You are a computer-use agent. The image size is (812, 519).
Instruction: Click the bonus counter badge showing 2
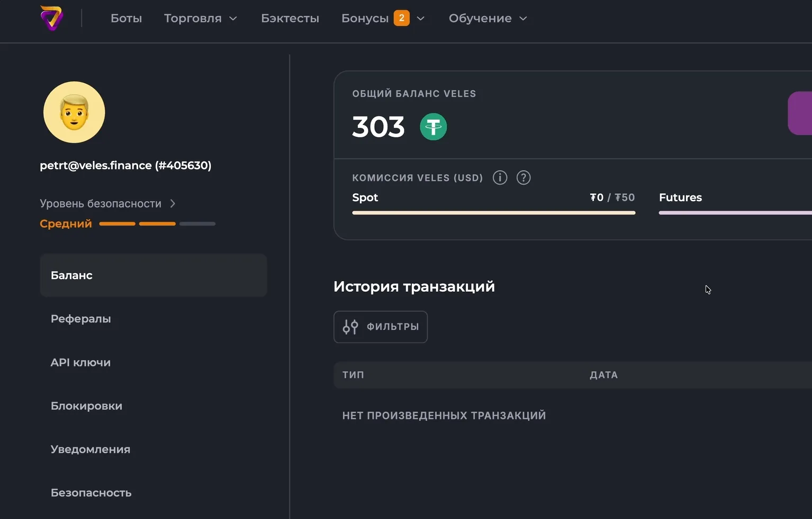tap(401, 17)
